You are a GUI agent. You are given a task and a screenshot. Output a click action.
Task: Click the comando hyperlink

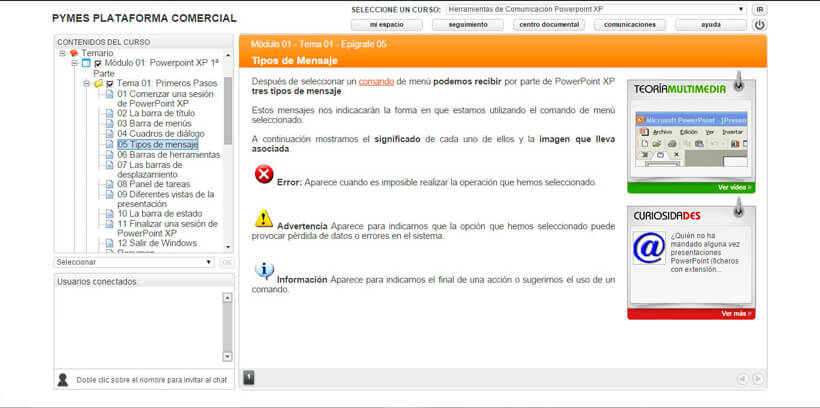tap(376, 82)
